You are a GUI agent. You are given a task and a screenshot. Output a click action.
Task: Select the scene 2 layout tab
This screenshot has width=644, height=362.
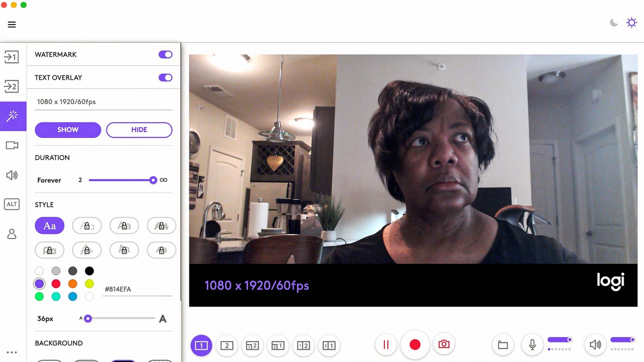coord(227,346)
